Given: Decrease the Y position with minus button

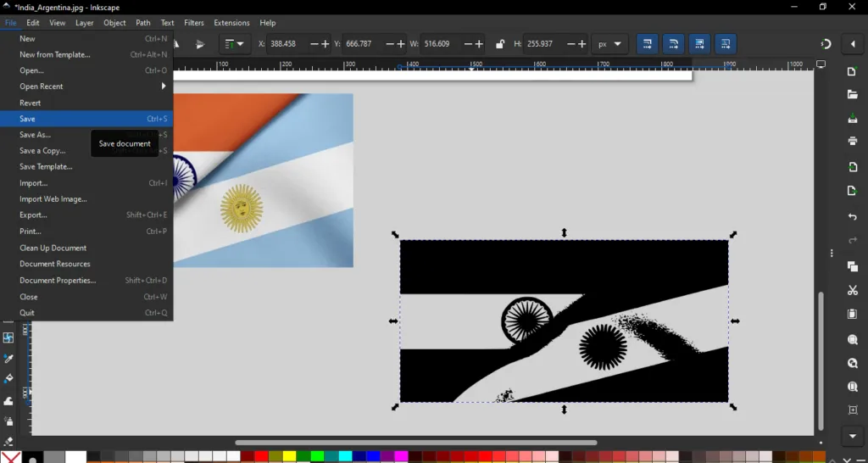Looking at the screenshot, I should point(390,44).
